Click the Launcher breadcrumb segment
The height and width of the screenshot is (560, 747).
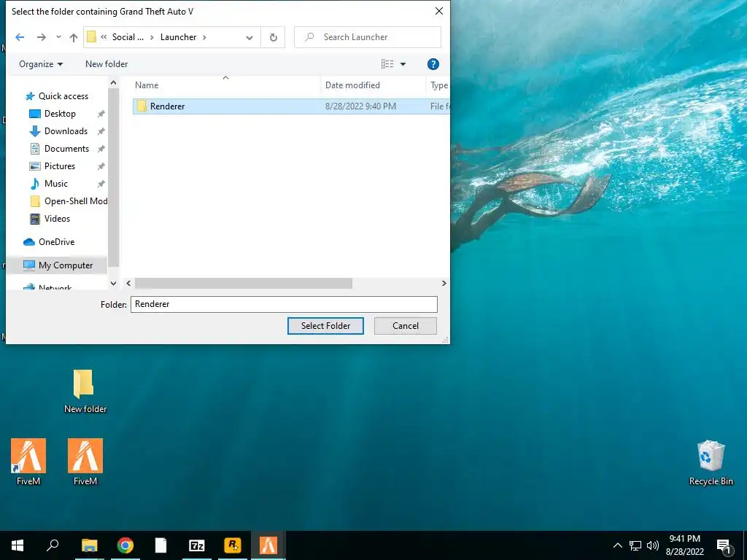click(x=178, y=37)
